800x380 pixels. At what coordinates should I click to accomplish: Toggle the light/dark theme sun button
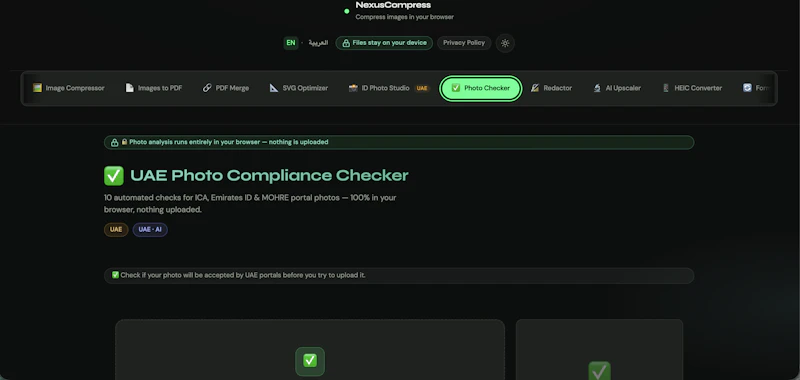(505, 43)
